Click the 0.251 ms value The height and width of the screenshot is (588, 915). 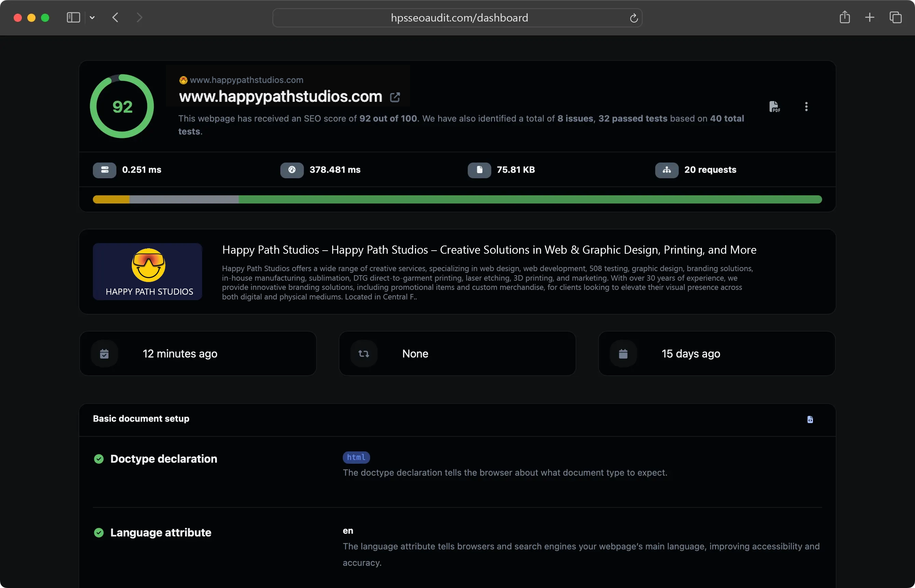pos(142,170)
